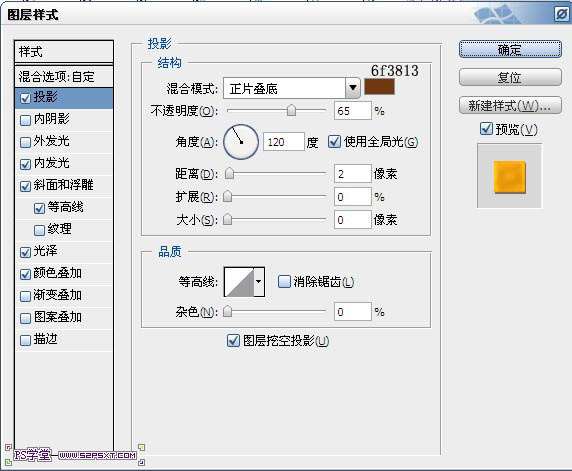The width and height of the screenshot is (572, 471).
Task: Select the 投影 drop shadow entry
Action: (x=64, y=98)
